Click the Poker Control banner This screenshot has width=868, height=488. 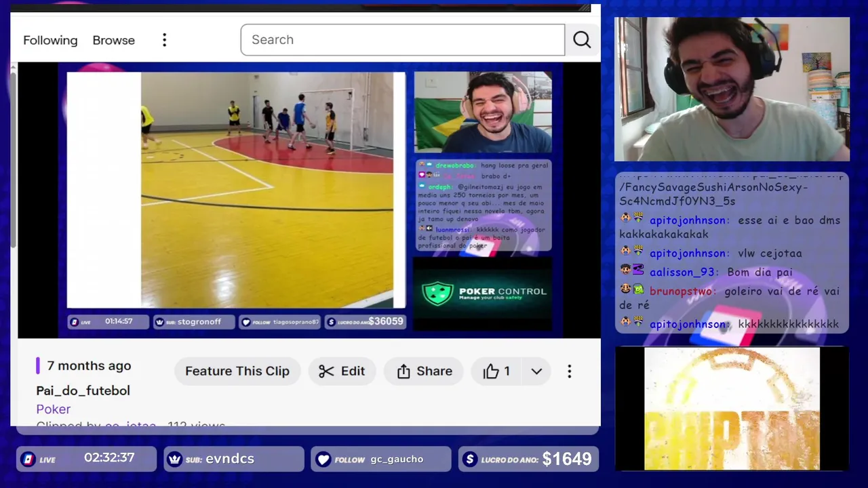point(482,292)
